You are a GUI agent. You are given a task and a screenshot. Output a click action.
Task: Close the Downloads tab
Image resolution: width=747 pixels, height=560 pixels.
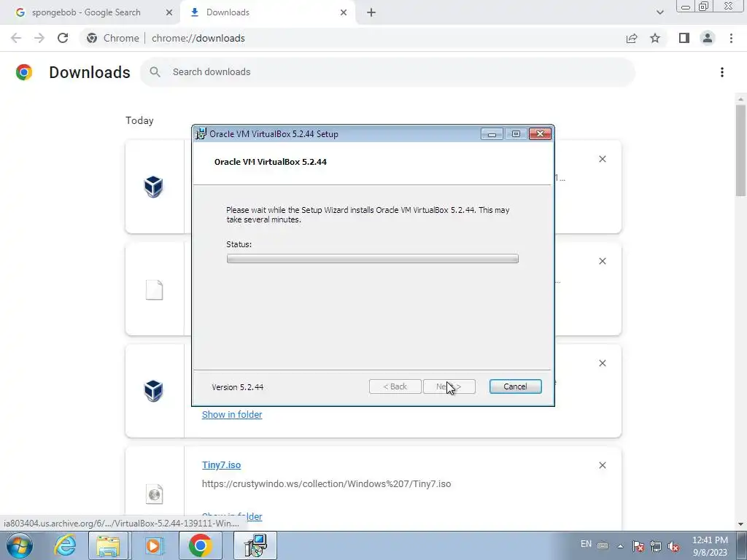[344, 12]
